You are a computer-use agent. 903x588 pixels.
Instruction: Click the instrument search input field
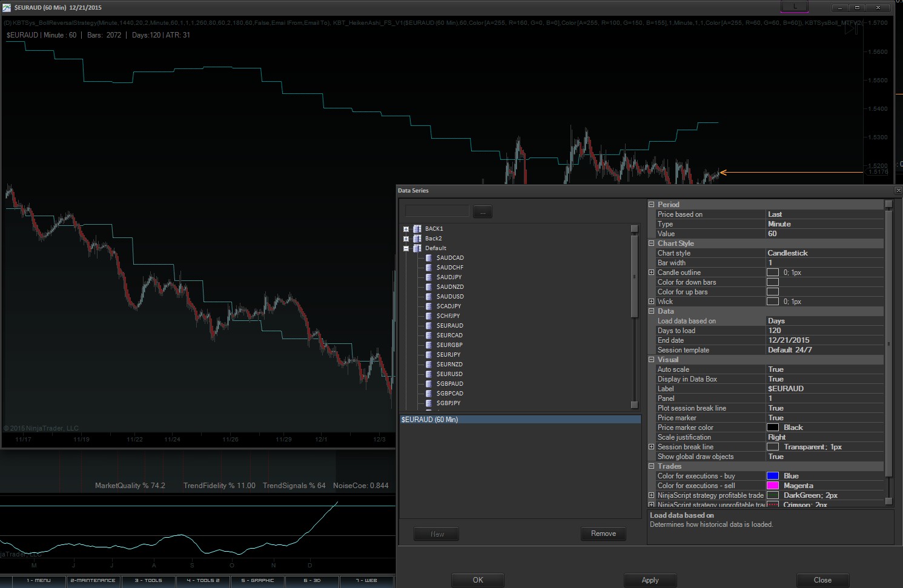pyautogui.click(x=437, y=211)
